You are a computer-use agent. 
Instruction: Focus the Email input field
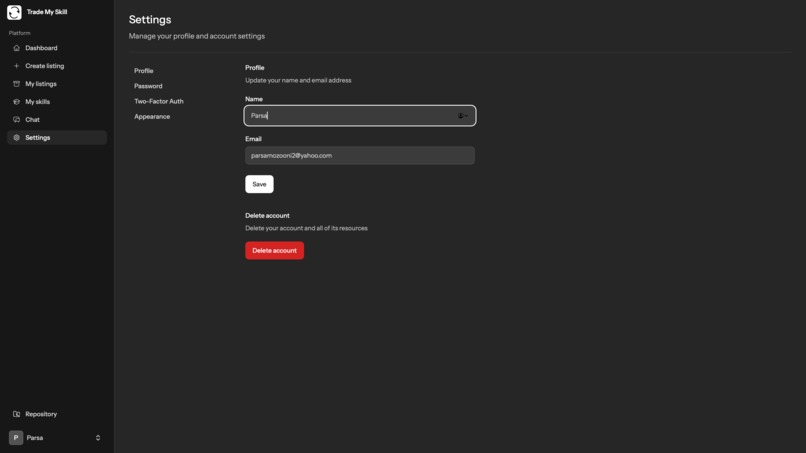(360, 155)
